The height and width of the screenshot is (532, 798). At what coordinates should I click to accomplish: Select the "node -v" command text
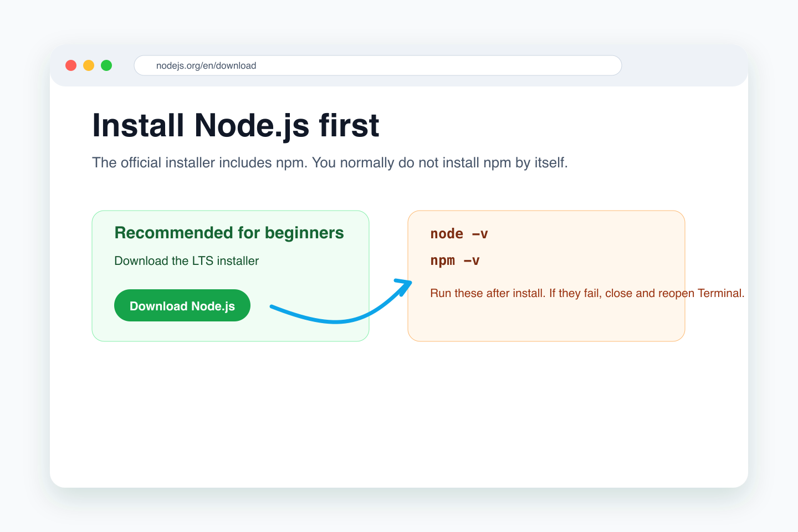point(459,234)
